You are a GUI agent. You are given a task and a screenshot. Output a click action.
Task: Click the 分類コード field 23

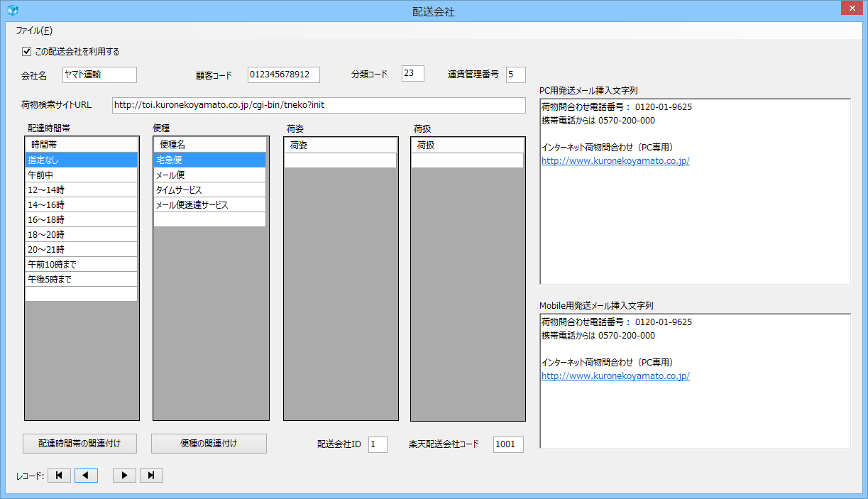(x=412, y=73)
